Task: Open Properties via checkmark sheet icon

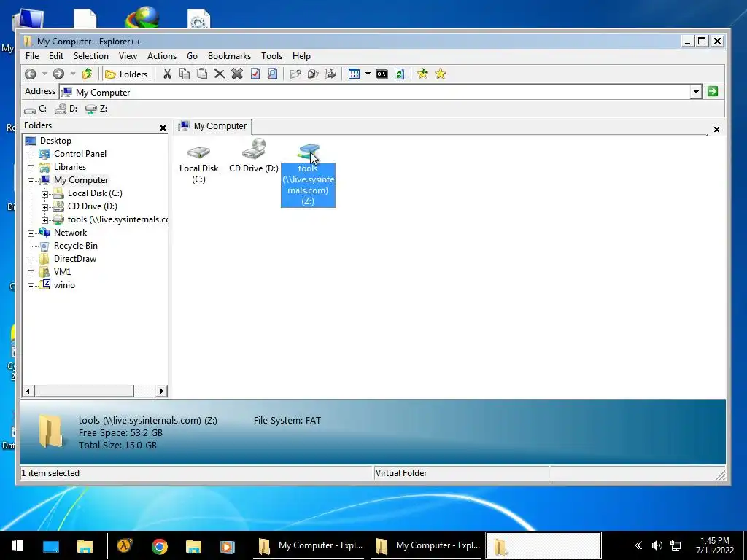Action: [x=255, y=74]
